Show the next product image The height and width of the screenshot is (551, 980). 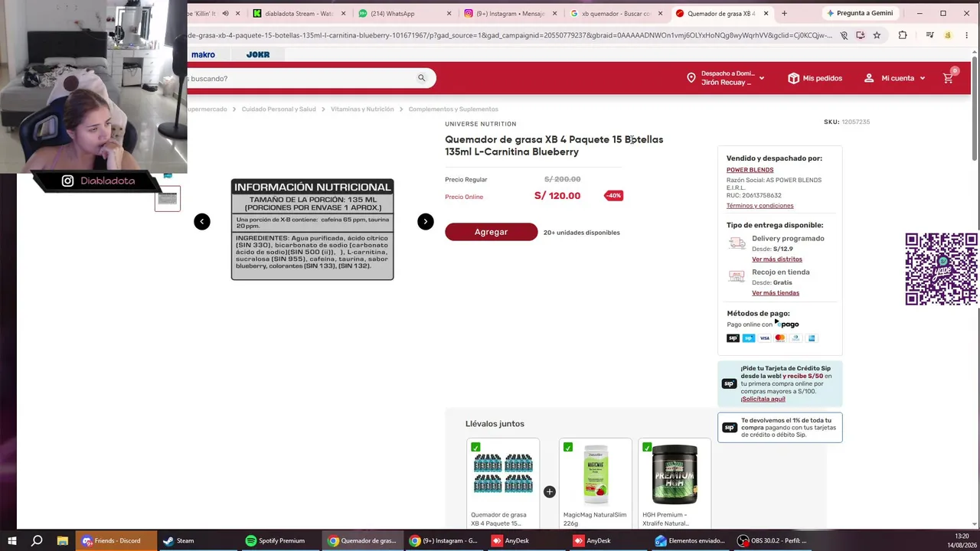coord(426,222)
